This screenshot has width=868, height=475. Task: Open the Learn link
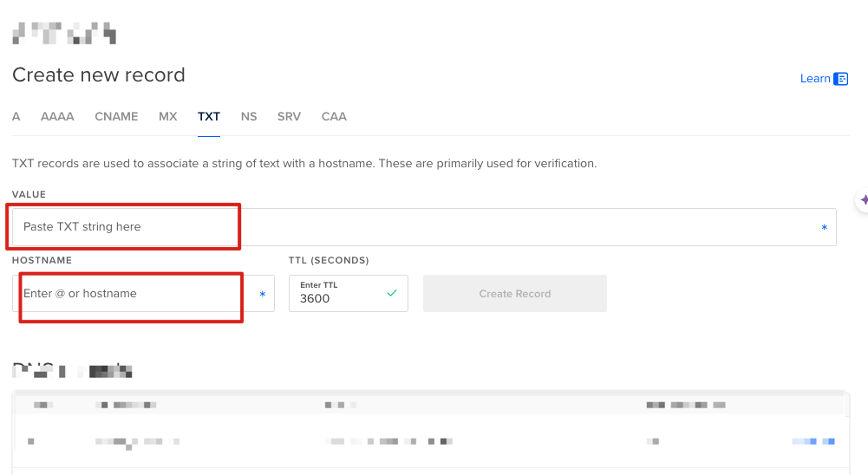[814, 79]
